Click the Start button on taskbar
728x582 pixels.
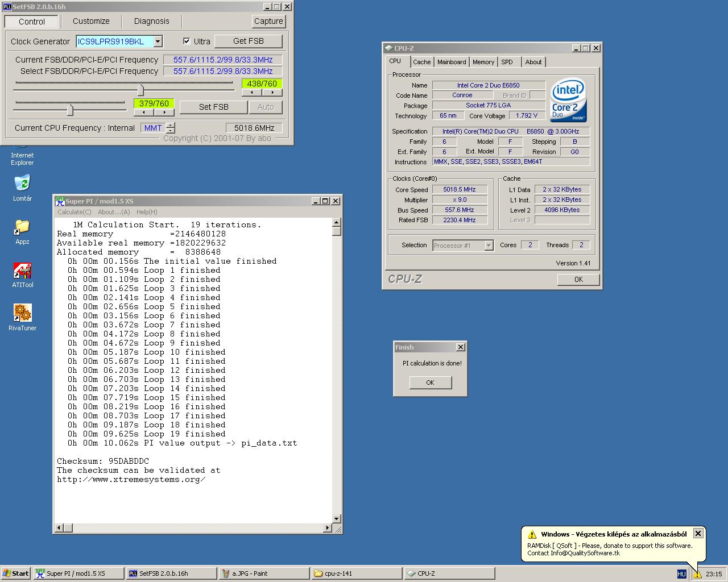15,573
